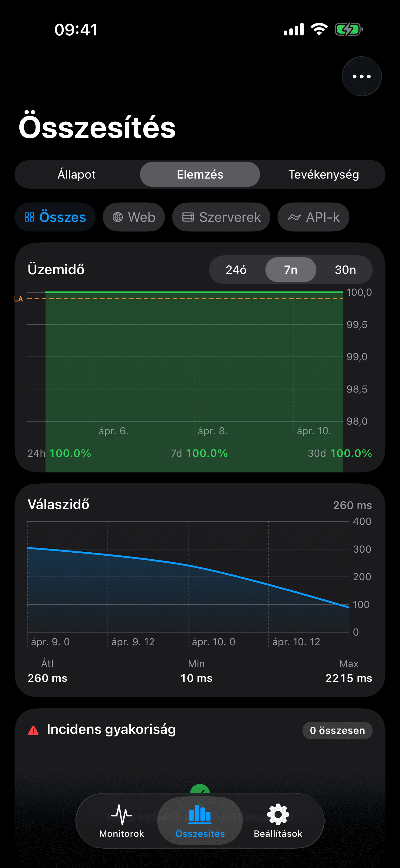400x868 pixels.
Task: Filter by API-k chip
Action: [x=313, y=217]
